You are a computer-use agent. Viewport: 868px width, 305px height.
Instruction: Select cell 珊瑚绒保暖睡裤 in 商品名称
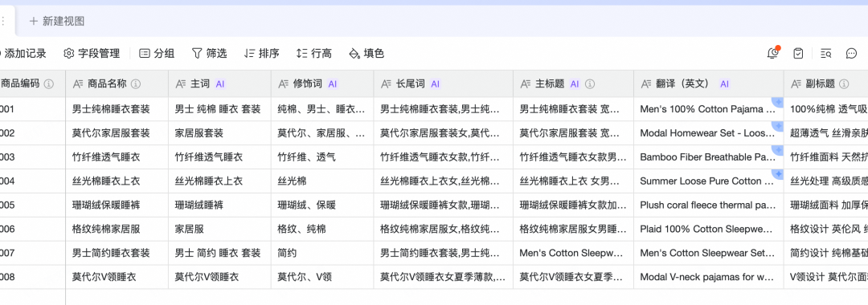[117, 205]
